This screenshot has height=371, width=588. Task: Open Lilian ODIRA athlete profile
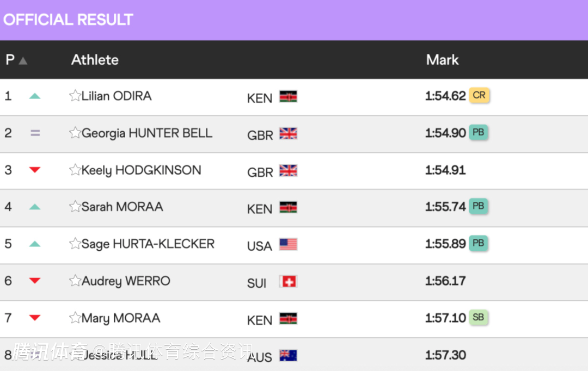[x=117, y=96]
